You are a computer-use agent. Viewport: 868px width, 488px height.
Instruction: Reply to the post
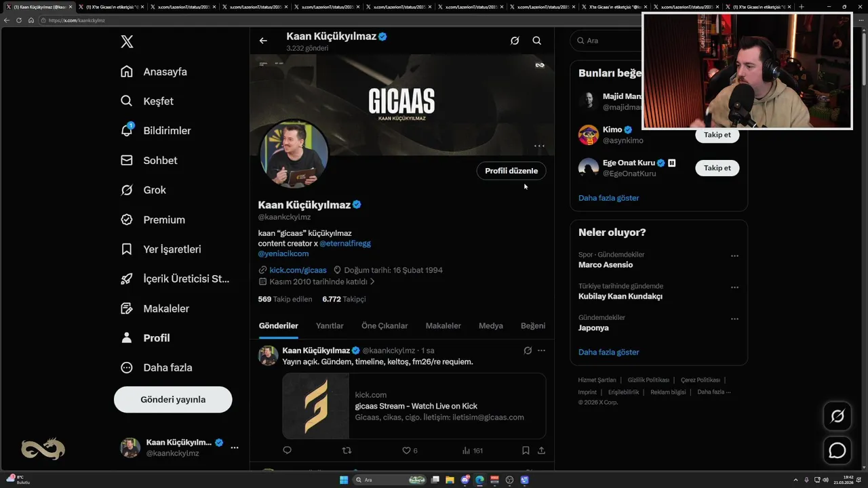(x=287, y=450)
